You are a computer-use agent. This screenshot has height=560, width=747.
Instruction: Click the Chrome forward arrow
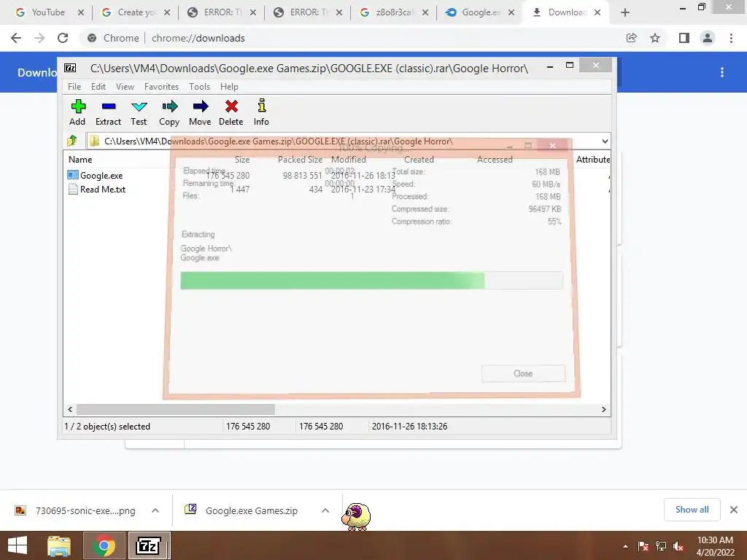tap(39, 38)
